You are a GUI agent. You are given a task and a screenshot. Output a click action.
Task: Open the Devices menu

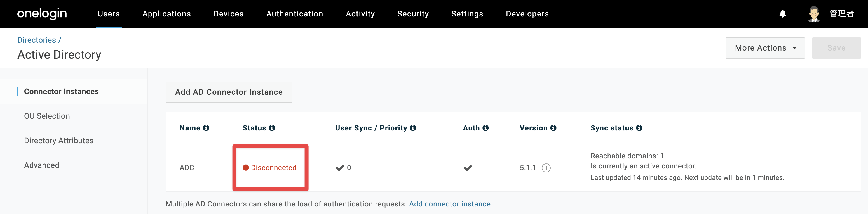point(228,14)
